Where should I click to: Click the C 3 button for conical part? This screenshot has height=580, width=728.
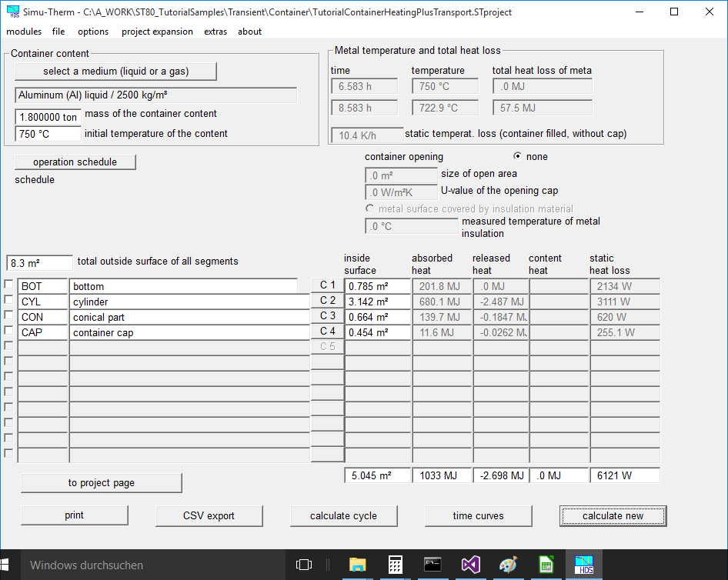[328, 316]
